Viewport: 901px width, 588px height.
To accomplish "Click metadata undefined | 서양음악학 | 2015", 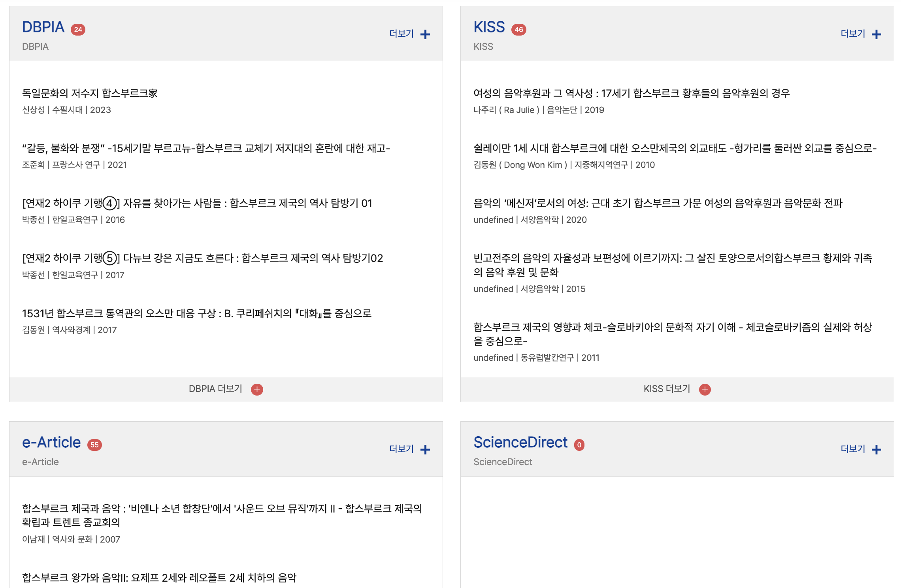I will [x=530, y=289].
